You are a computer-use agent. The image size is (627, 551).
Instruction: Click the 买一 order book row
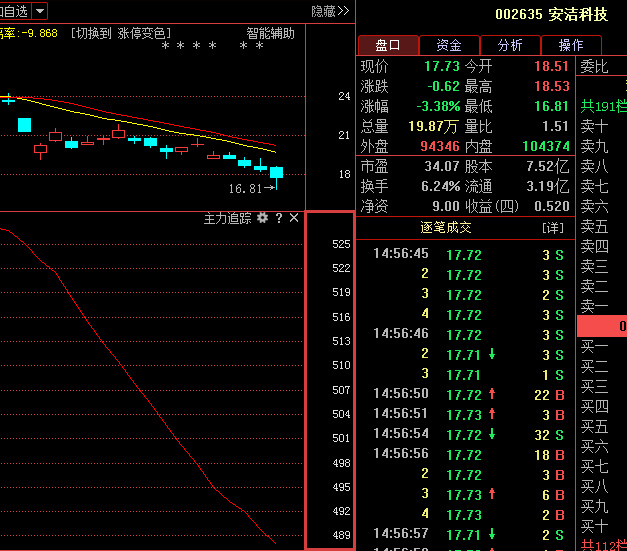[595, 346]
